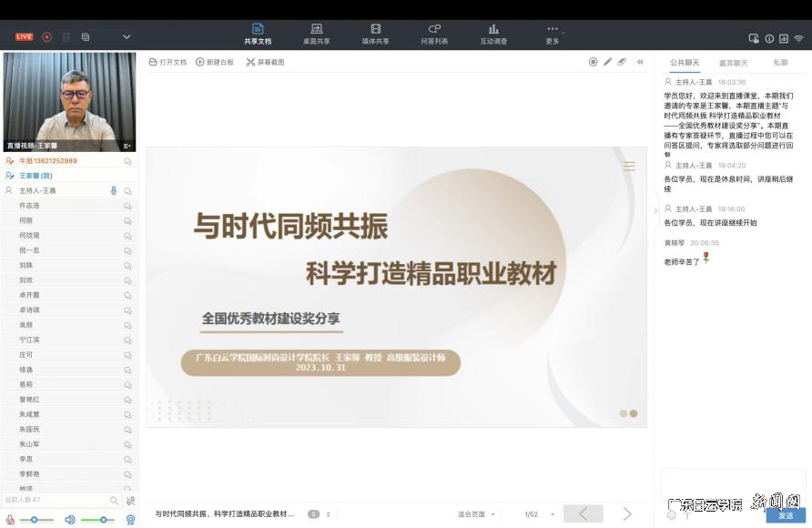
Task: Toggle the webcam on or off
Action: (x=130, y=517)
